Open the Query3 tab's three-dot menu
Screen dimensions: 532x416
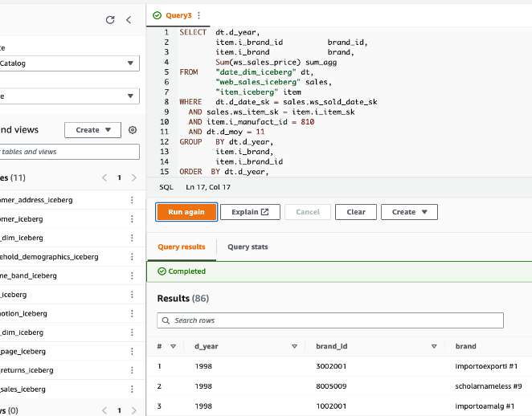(x=198, y=15)
